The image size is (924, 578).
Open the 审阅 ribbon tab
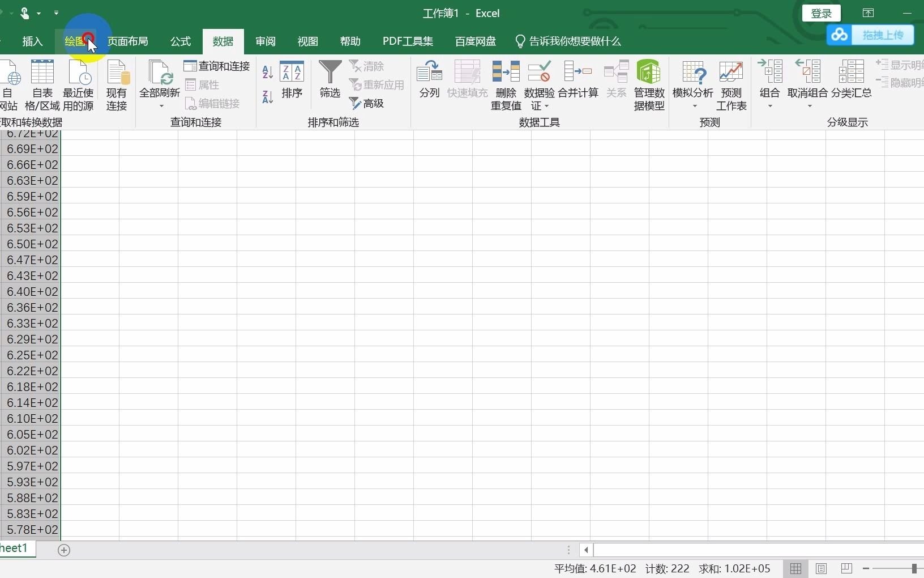(x=266, y=41)
